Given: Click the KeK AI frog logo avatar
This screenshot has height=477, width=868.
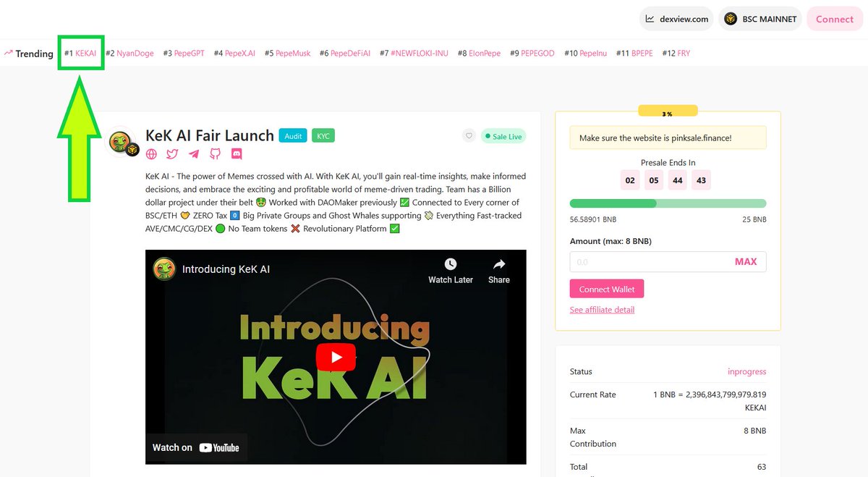Looking at the screenshot, I should [122, 143].
